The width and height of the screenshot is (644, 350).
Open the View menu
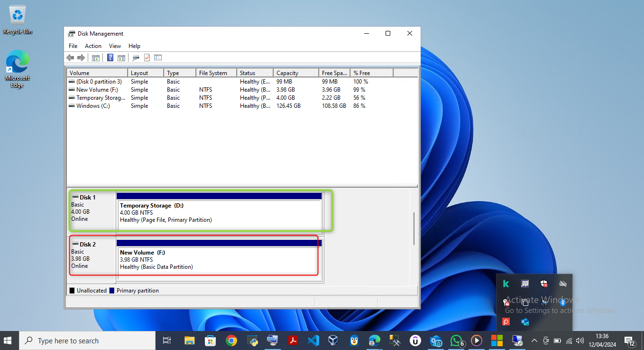coord(115,46)
